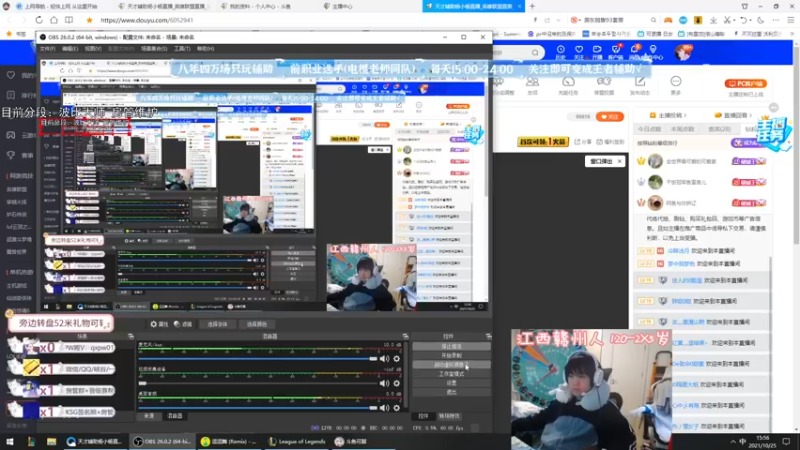
Task: Open OBS 工具(T) menu
Action: click(182, 48)
